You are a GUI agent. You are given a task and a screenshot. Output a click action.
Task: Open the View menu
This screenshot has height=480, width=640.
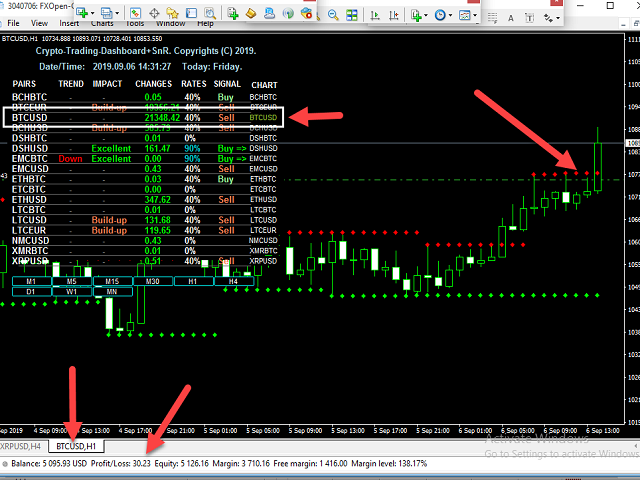(40, 23)
